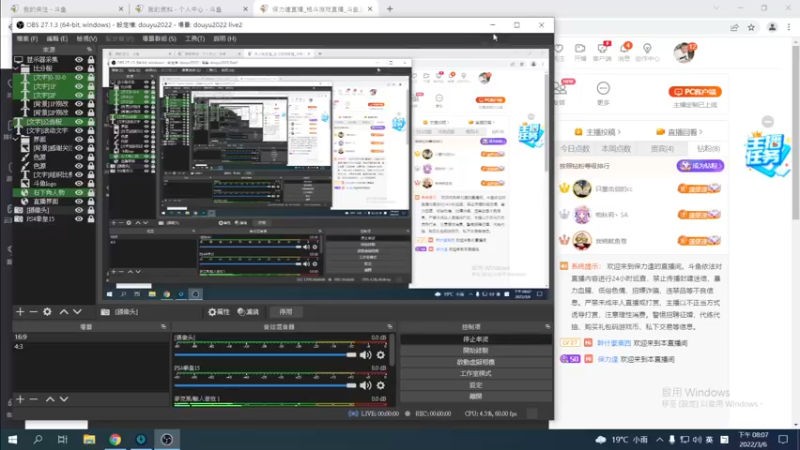
Task: Collapse the 比分板 source group
Action: pyautogui.click(x=16, y=68)
